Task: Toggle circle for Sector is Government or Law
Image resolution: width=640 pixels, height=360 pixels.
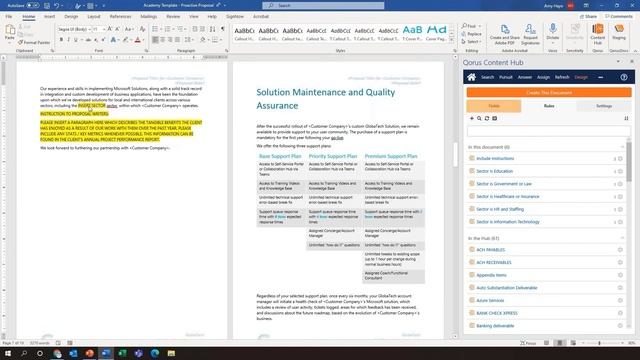Action: [x=620, y=184]
